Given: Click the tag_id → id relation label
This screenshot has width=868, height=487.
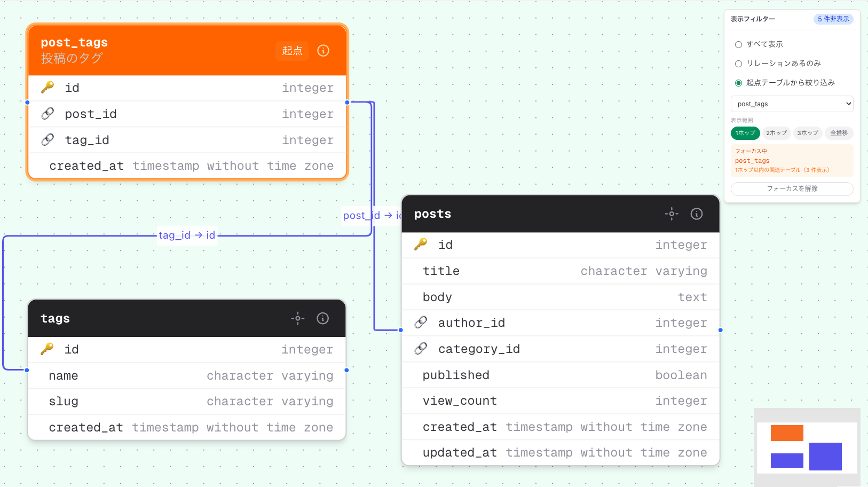Looking at the screenshot, I should [187, 235].
